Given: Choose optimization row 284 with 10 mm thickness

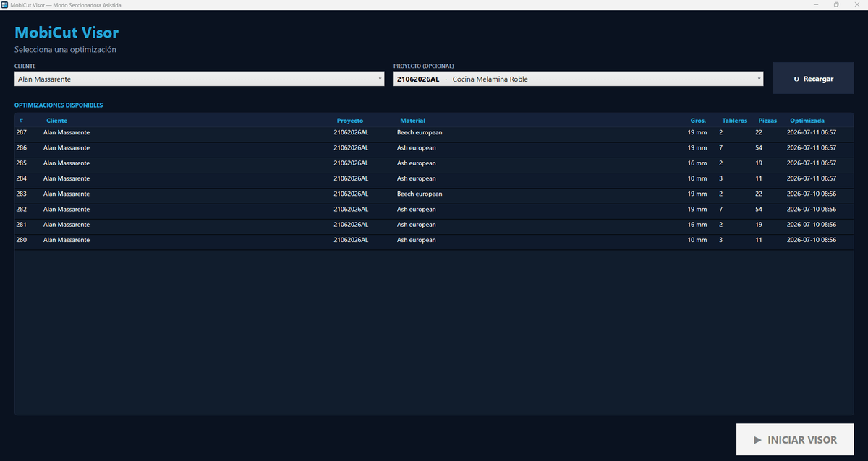Looking at the screenshot, I should [x=434, y=178].
